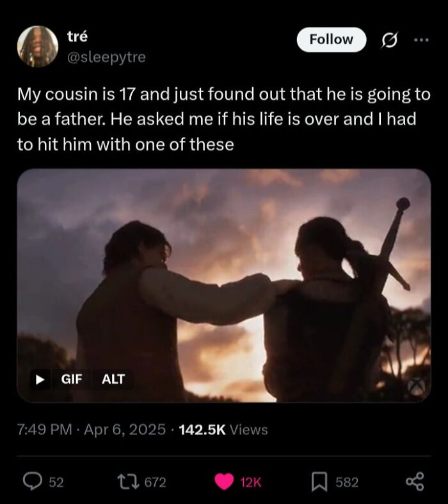Click the GIF label badge
Screen dimensions: 448x504
point(71,379)
